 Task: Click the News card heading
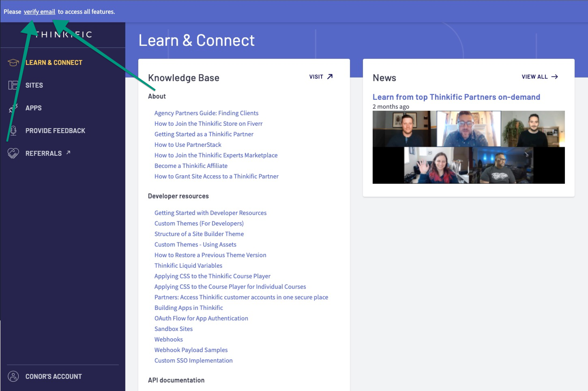pyautogui.click(x=384, y=78)
